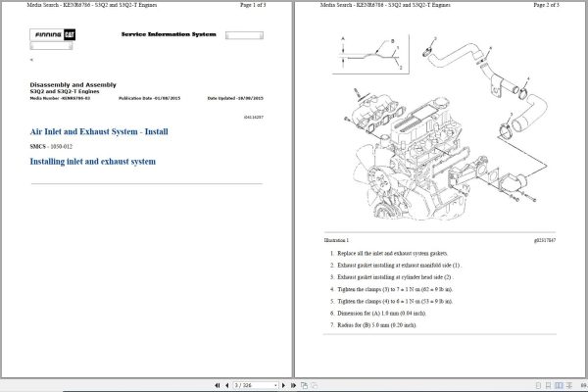
Task: Click step 7 Radius for (B) text
Action: (377, 325)
